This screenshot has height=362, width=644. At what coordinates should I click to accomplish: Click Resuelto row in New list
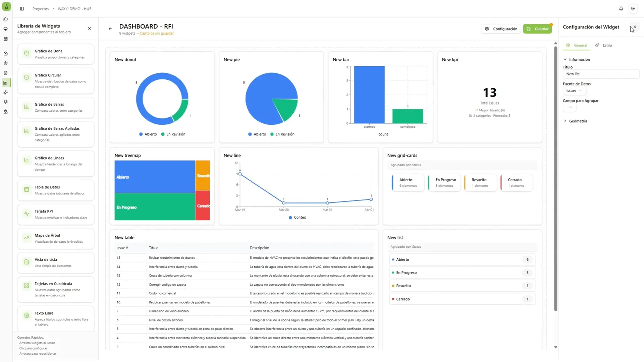coord(462,286)
